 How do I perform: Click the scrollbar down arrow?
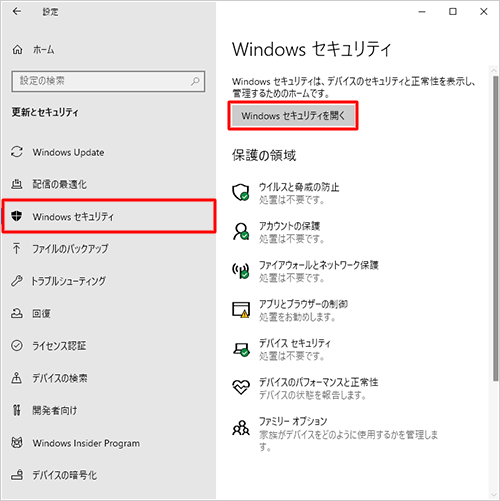click(x=495, y=495)
